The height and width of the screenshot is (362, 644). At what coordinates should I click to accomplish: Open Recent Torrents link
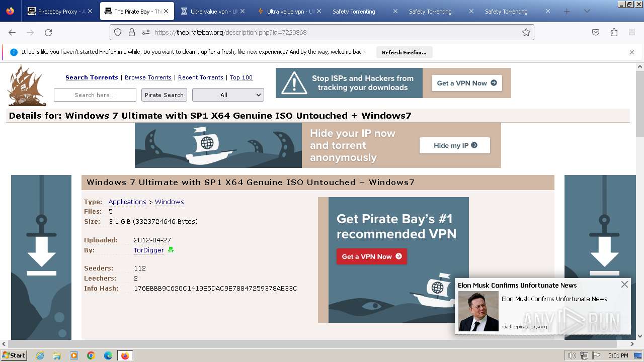[x=201, y=77]
